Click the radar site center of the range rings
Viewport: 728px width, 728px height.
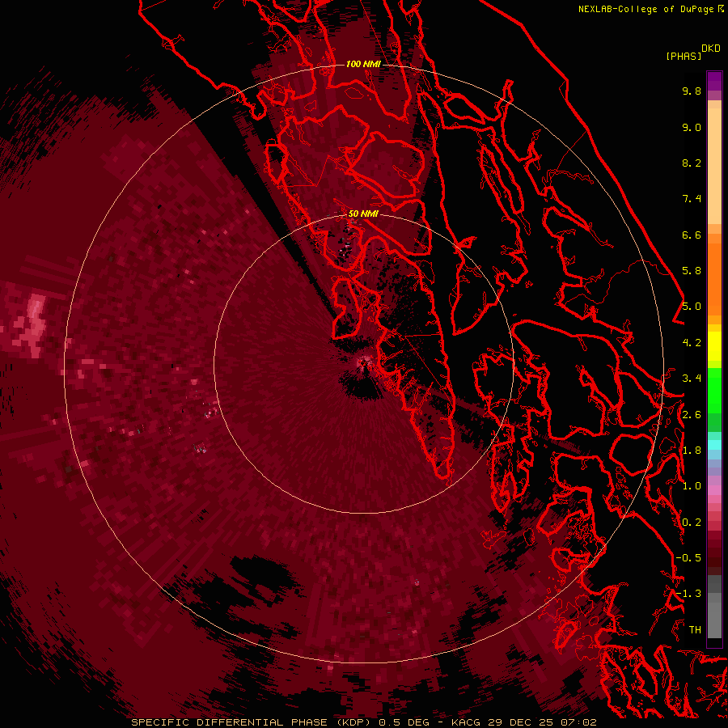(364, 362)
